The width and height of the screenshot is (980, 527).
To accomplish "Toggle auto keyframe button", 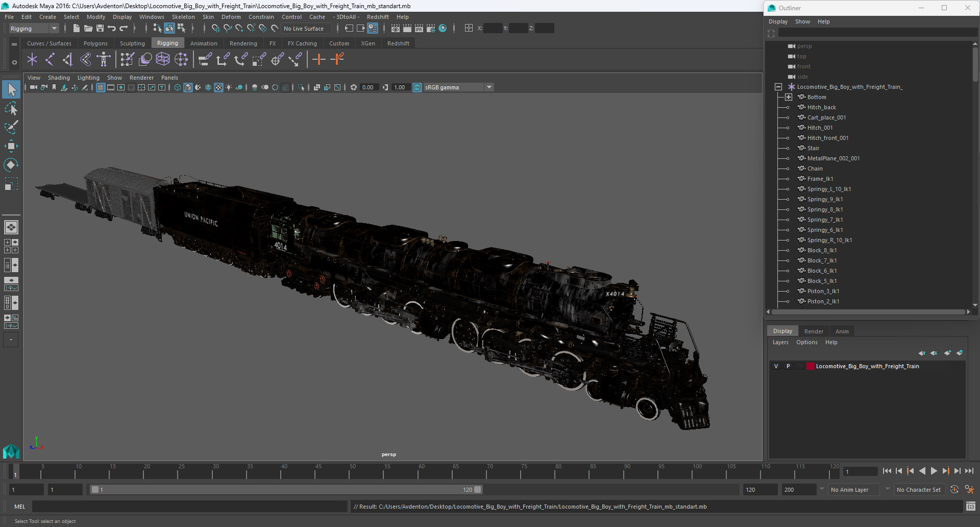I will (954, 490).
